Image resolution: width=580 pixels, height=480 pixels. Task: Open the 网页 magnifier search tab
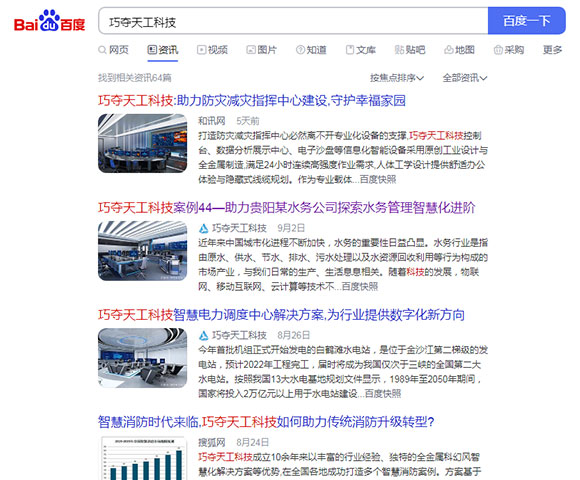pyautogui.click(x=113, y=50)
